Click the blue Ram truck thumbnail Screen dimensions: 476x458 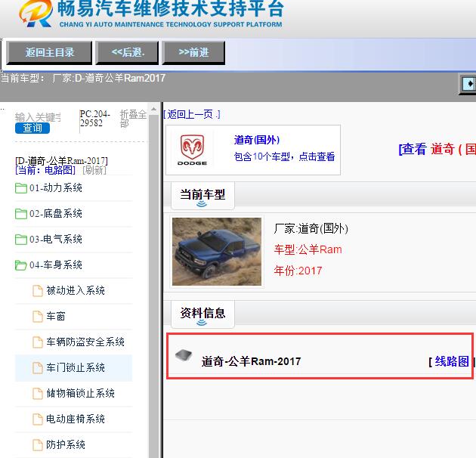[x=217, y=252]
